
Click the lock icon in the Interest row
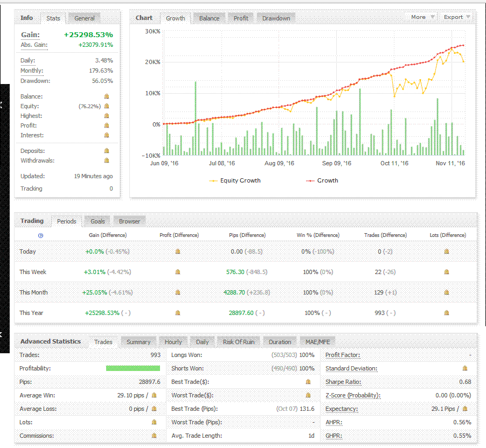click(x=107, y=135)
